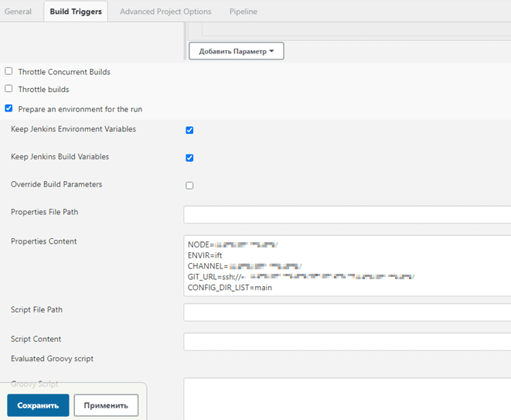
Task: Click into the Groovy Script text area
Action: click(x=346, y=398)
